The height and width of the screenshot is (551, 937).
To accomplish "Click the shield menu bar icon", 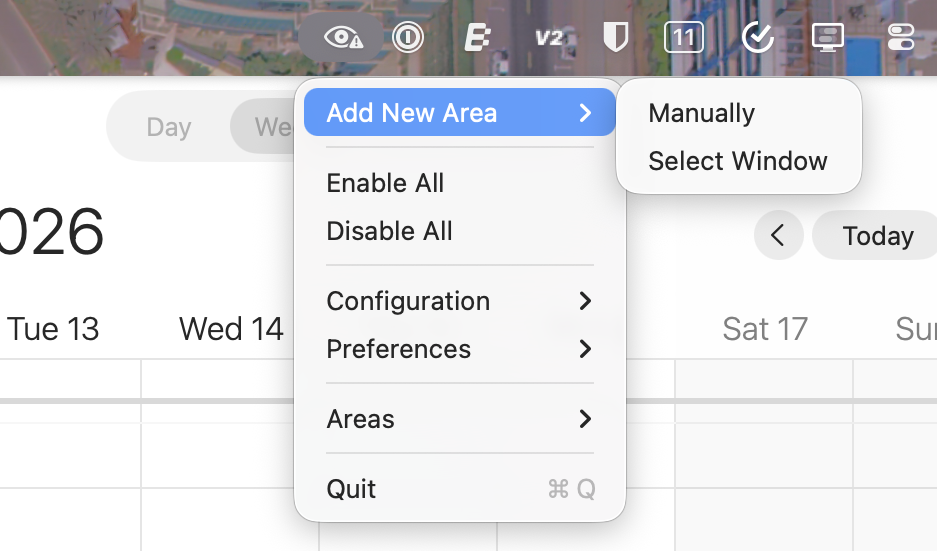I will click(x=615, y=38).
